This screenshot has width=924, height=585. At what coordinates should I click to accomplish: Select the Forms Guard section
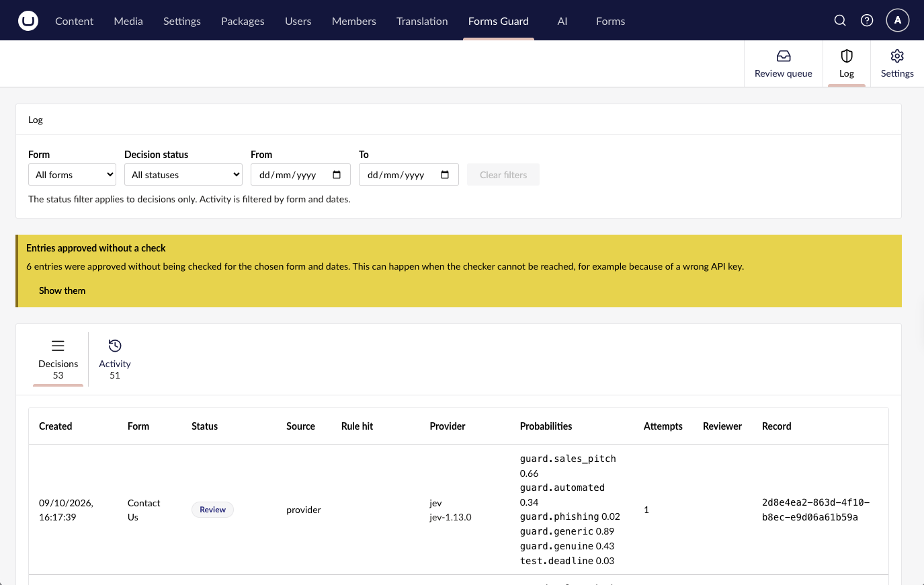click(x=499, y=21)
